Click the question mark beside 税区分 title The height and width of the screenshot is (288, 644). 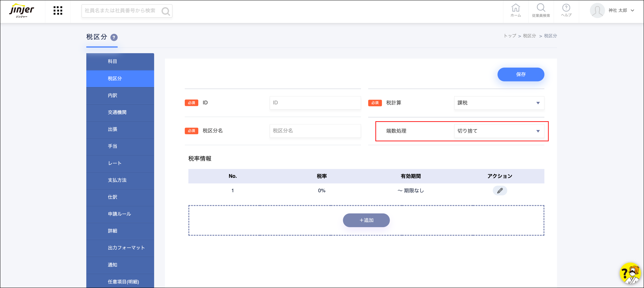click(x=114, y=37)
